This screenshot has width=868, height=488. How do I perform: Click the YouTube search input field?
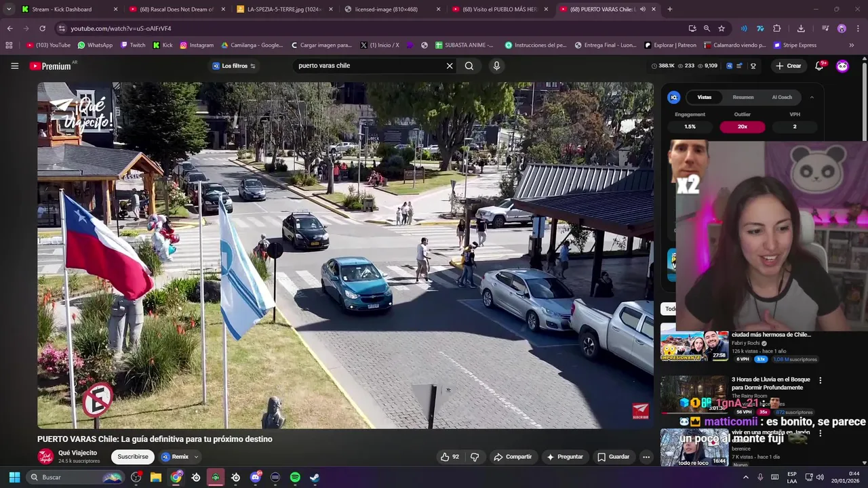[x=370, y=66]
